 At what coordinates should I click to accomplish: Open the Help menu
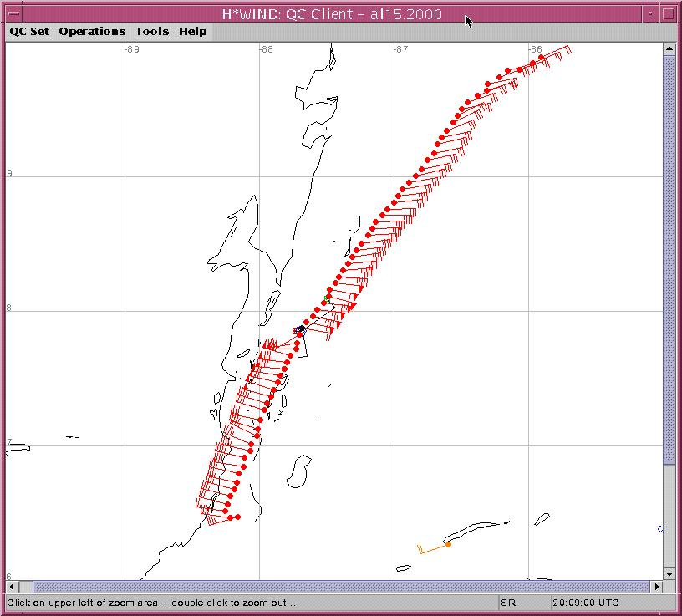coord(192,32)
